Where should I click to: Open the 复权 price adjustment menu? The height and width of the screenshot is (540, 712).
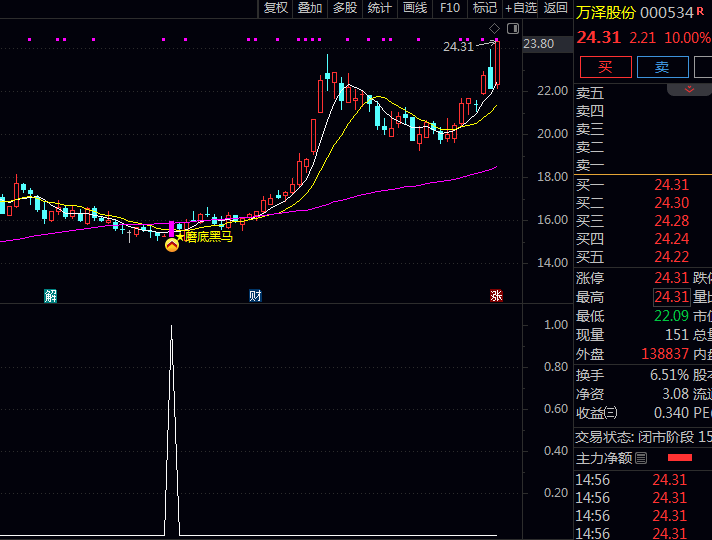276,8
